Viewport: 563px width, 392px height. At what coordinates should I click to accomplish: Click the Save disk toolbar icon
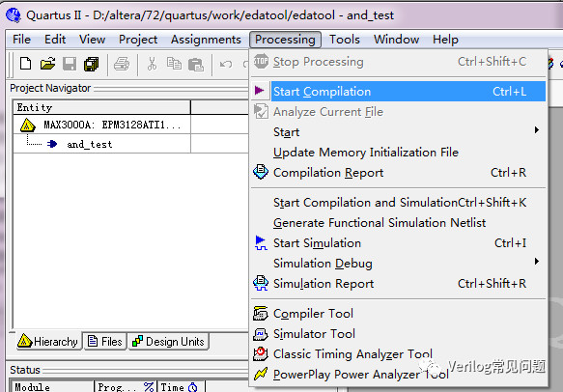(70, 65)
